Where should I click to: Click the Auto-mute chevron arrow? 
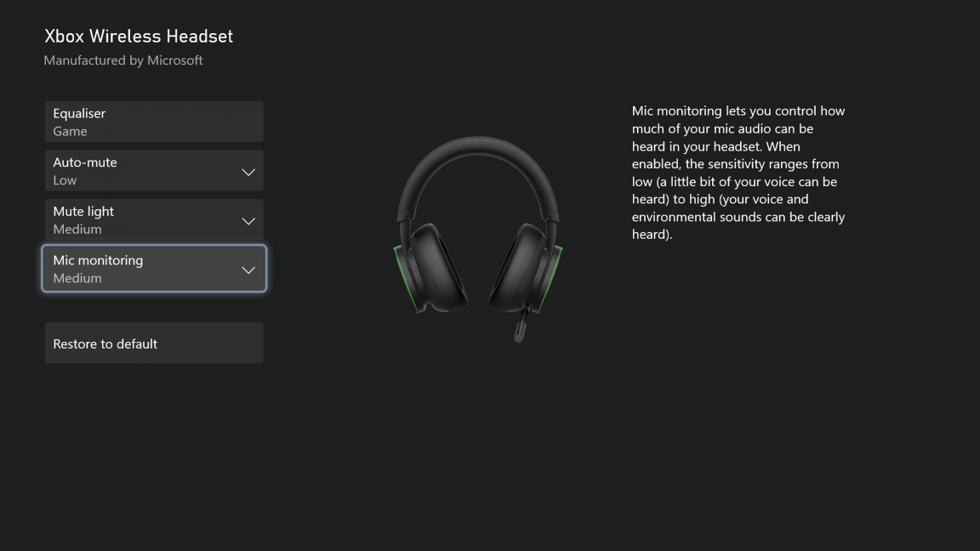pos(248,171)
